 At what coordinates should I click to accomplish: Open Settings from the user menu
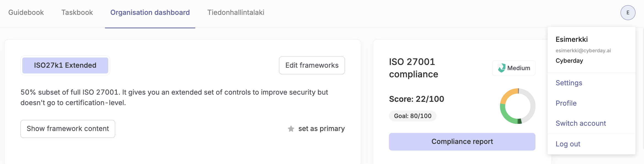pos(569,83)
